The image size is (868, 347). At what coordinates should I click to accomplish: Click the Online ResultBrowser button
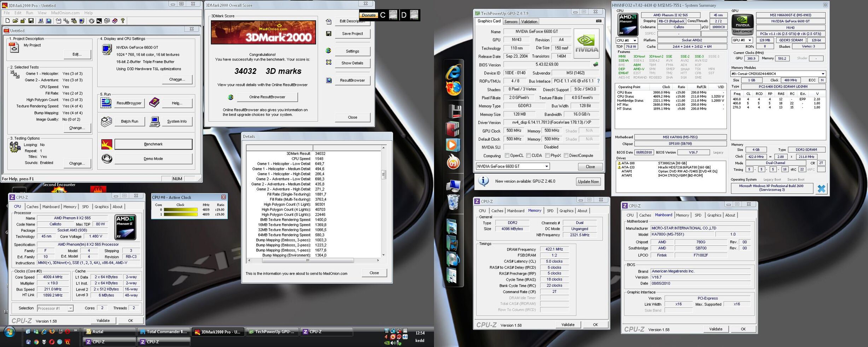coord(267,97)
